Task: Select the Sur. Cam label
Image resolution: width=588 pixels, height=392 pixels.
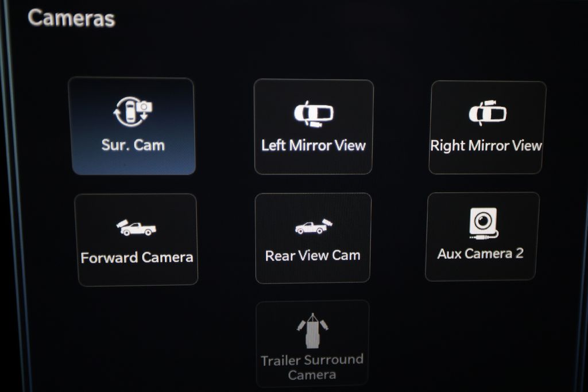Action: click(x=133, y=145)
